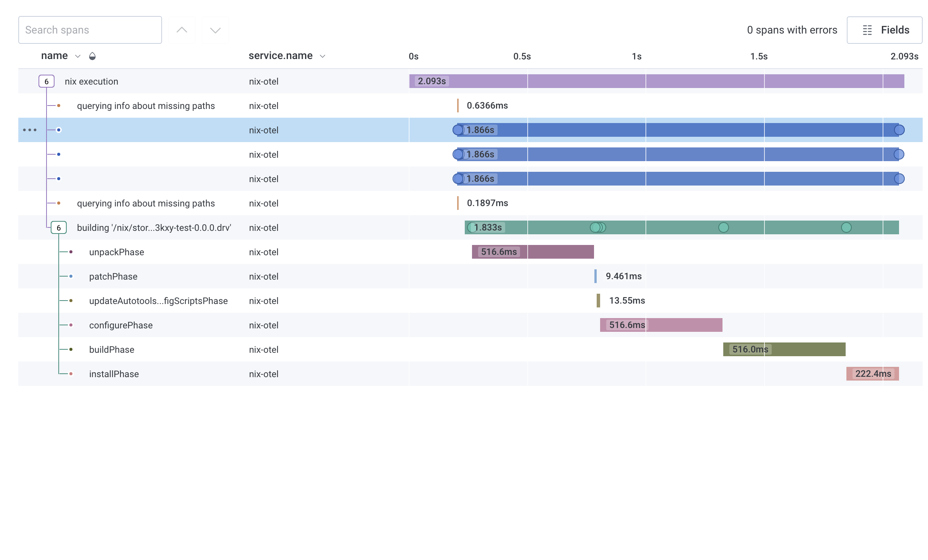Collapse the building '/nix/stor...drv' span group

point(59,227)
